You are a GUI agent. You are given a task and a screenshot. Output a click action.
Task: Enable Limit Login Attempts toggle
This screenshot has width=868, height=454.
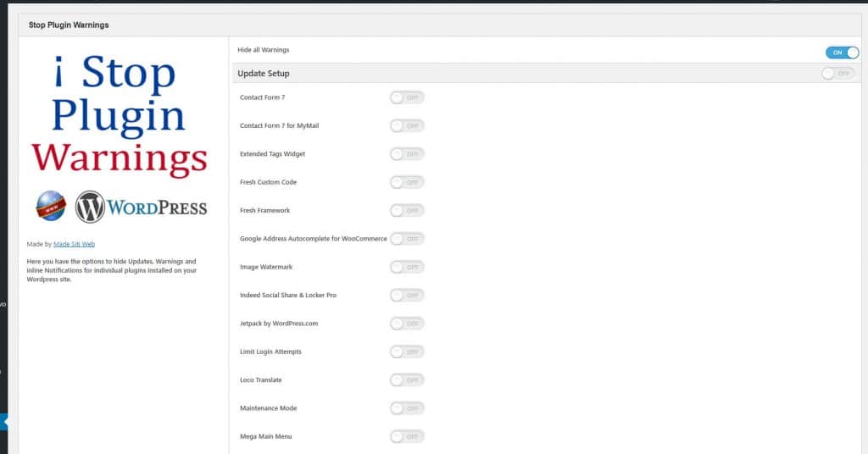(407, 352)
